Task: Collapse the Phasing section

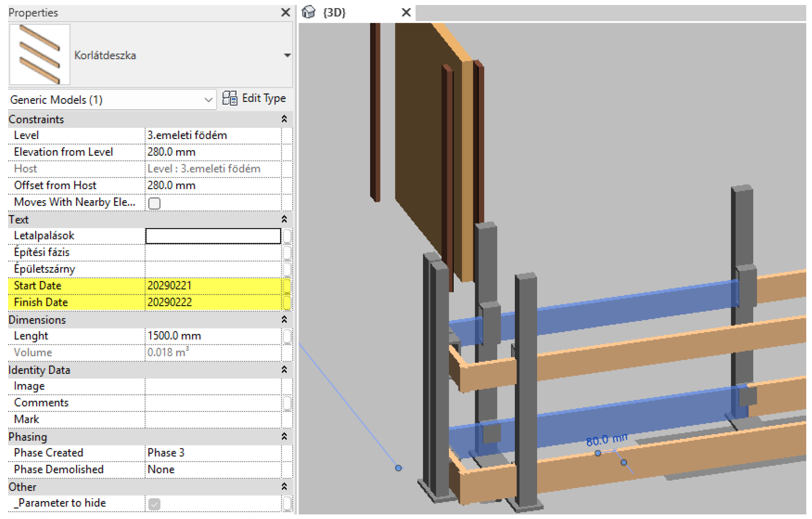Action: pyautogui.click(x=284, y=436)
